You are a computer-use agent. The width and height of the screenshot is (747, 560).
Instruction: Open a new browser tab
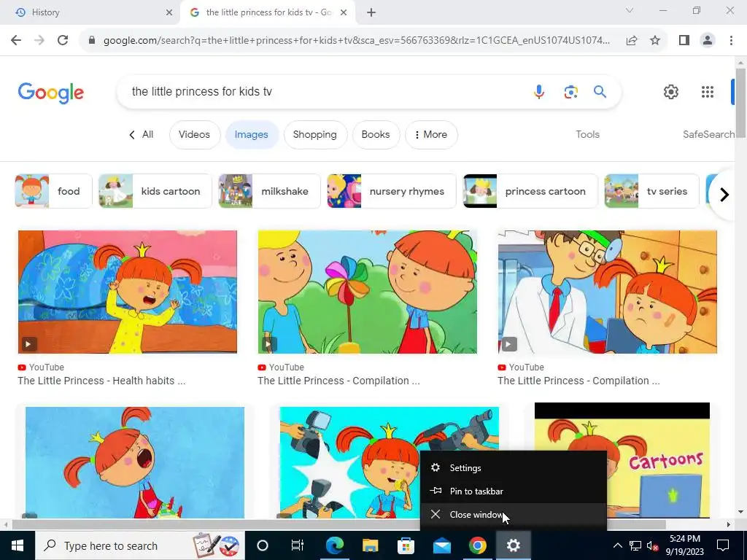click(x=371, y=12)
